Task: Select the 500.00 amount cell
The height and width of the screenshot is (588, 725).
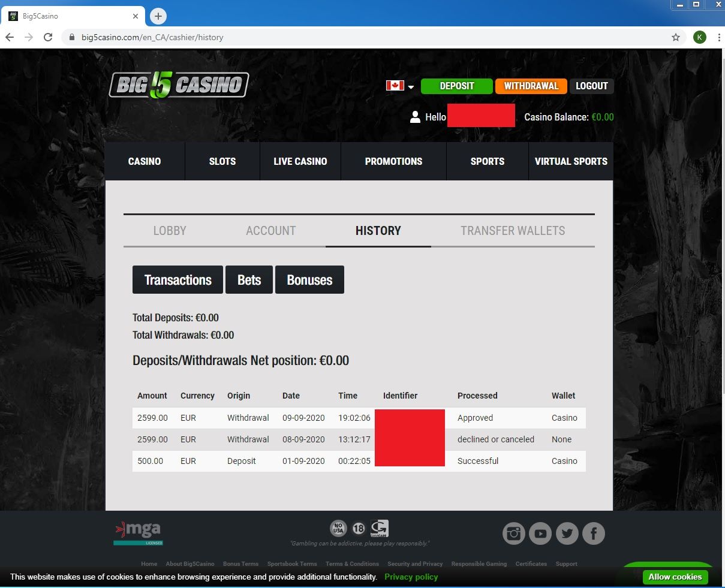Action: pos(150,461)
